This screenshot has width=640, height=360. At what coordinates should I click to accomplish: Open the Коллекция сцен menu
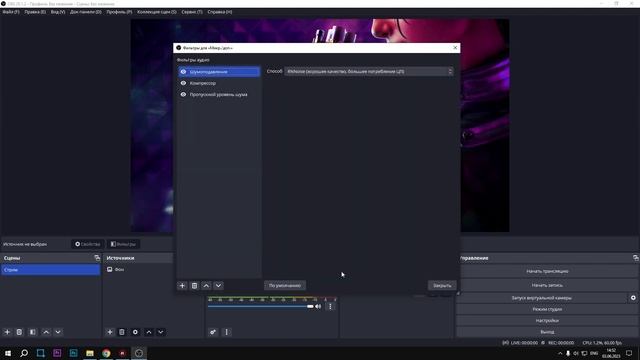tap(157, 12)
